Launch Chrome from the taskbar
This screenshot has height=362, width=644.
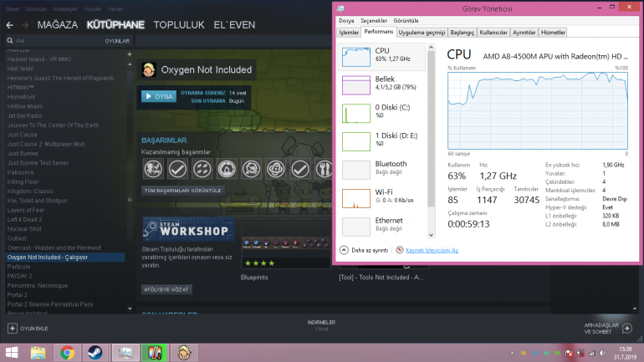click(67, 353)
